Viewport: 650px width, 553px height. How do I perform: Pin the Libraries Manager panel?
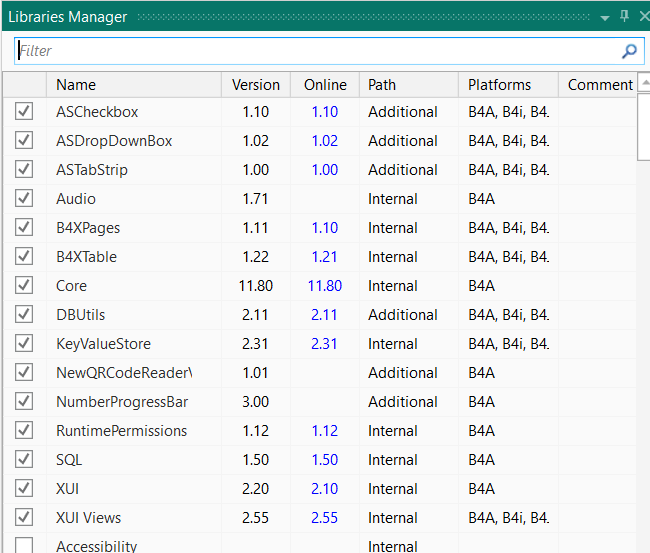point(625,16)
